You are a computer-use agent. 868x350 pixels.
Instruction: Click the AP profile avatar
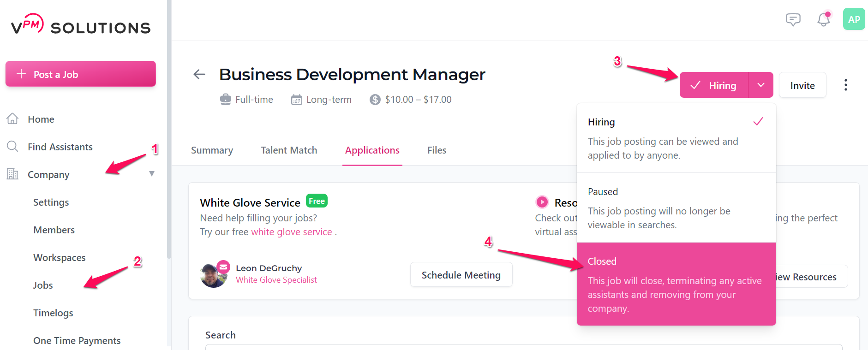tap(853, 19)
